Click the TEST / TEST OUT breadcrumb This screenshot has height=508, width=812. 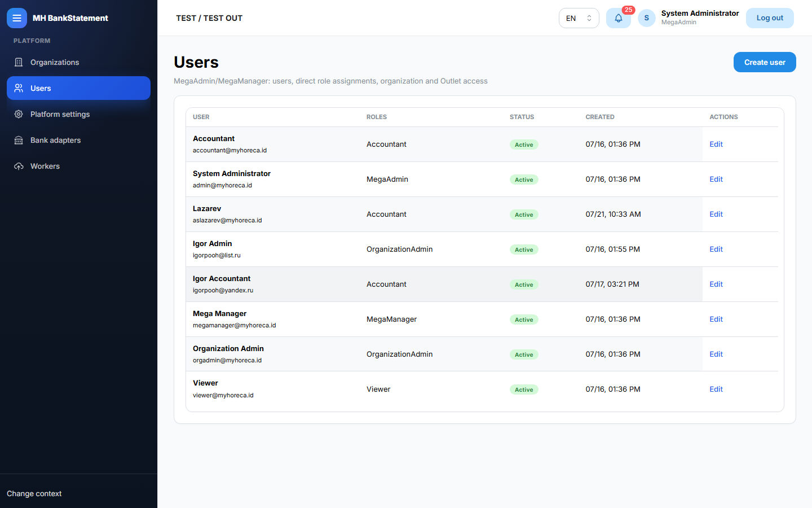pyautogui.click(x=209, y=18)
